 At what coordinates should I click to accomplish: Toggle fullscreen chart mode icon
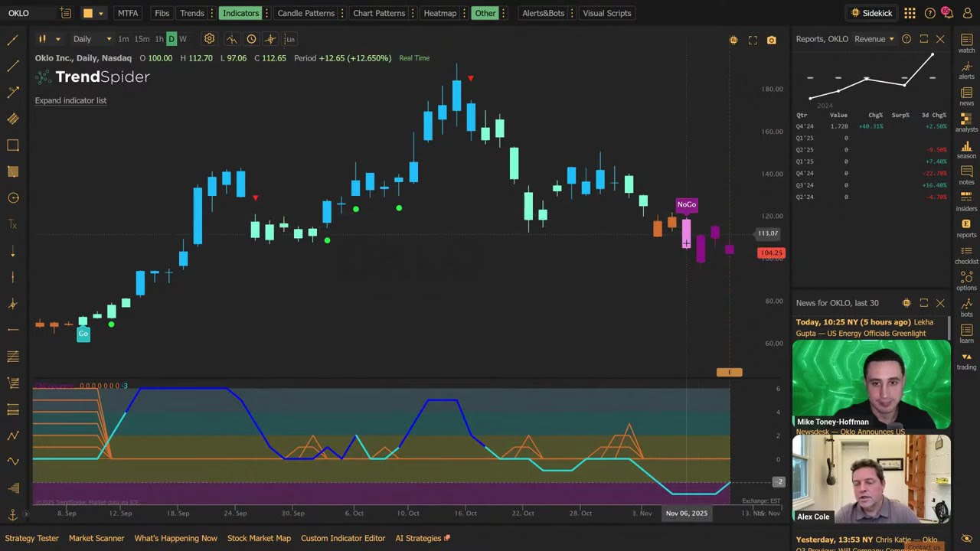[753, 40]
